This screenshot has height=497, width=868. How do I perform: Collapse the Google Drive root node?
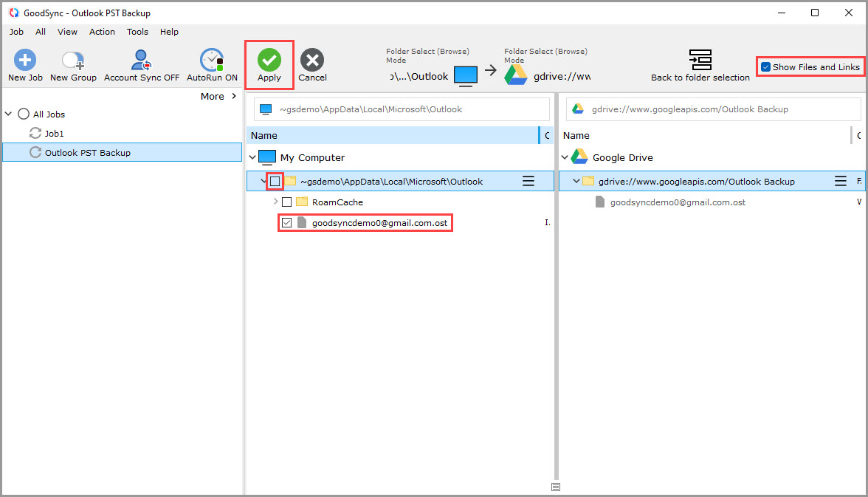point(565,157)
